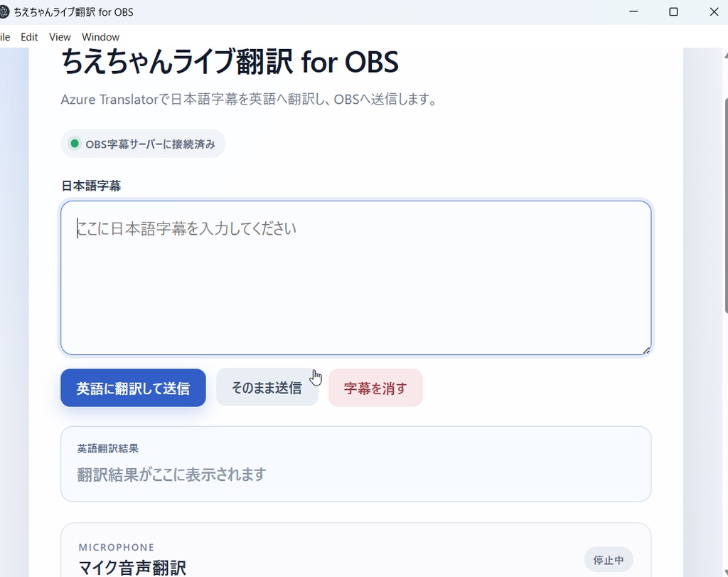The image size is (728, 577).
Task: Click the ちえちゃんライブ翻訳 for OBS page heading
Action: click(x=230, y=62)
